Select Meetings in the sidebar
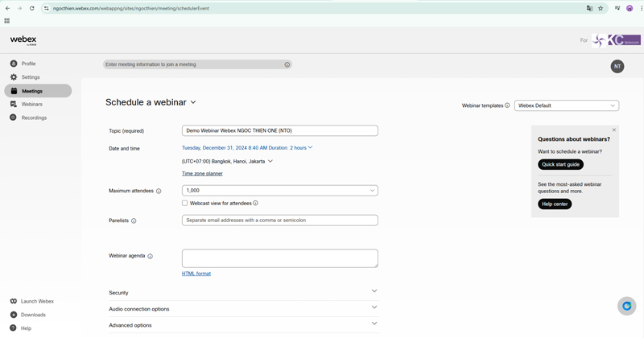The height and width of the screenshot is (338, 644). click(x=38, y=91)
